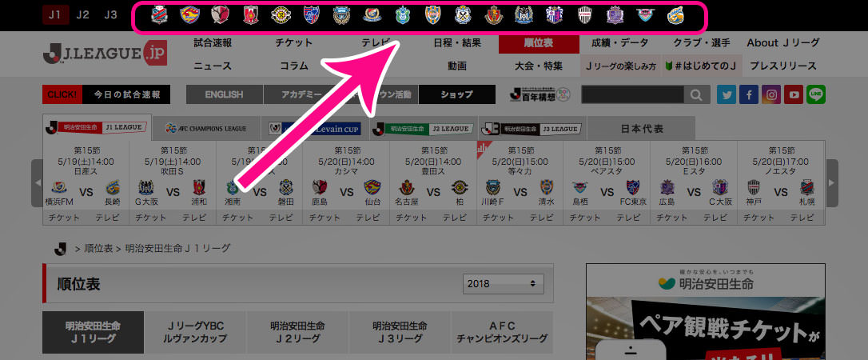Image resolution: width=868 pixels, height=360 pixels.
Task: Click the アカデミー button
Action: 301,94
